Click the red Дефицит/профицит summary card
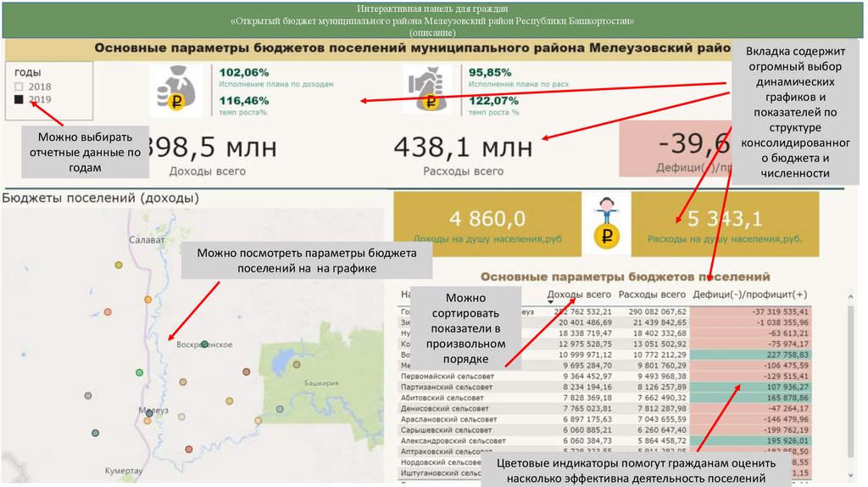Screen dimensions: 868x487 [676, 148]
